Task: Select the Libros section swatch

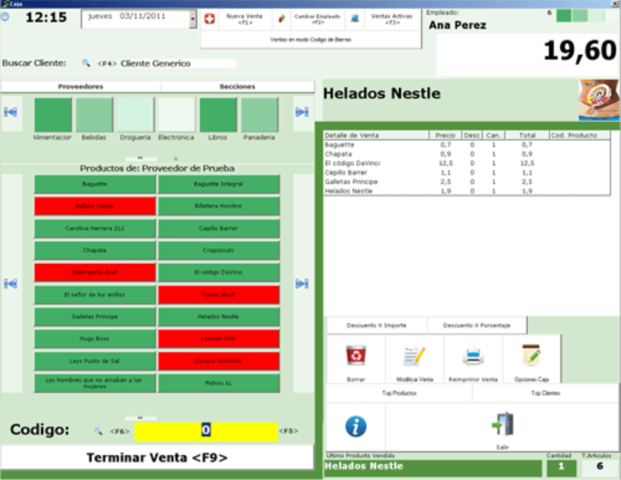Action: coord(218,115)
